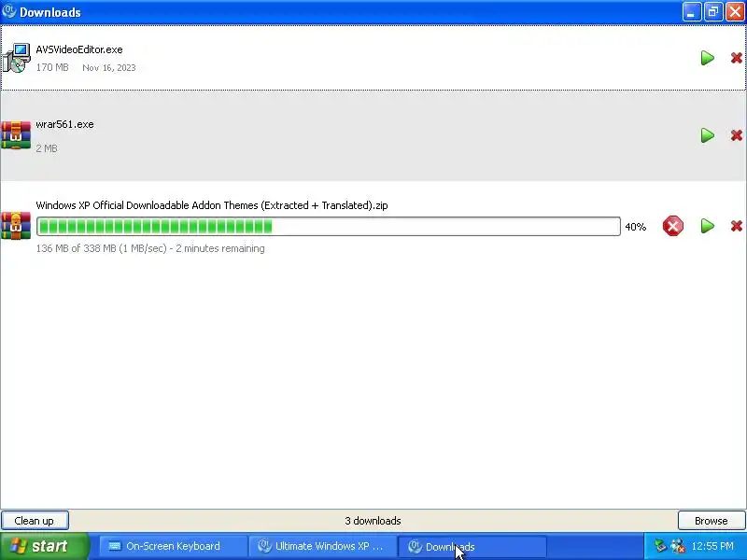Click the 'Nov 16, 2023' date text

109,67
